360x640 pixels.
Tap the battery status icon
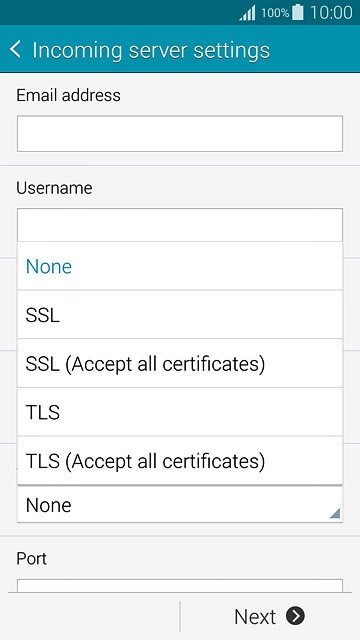click(x=298, y=12)
